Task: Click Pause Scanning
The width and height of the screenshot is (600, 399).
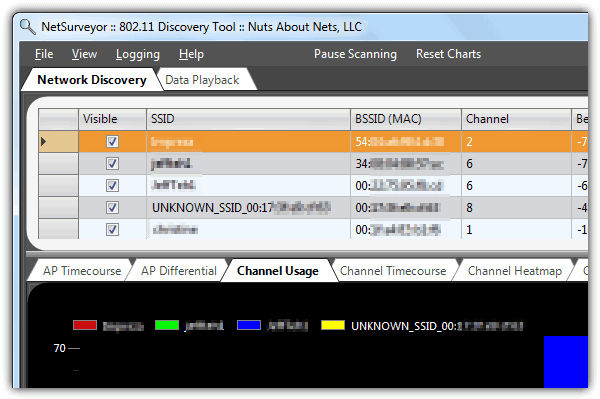Action: [355, 54]
